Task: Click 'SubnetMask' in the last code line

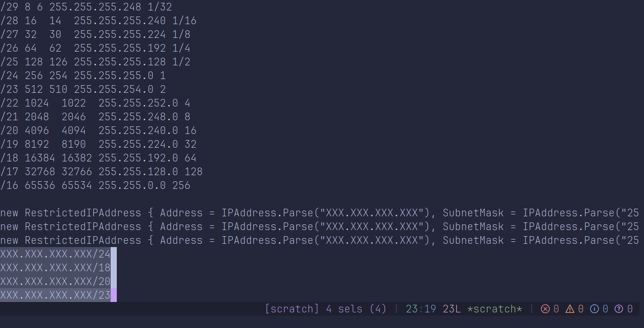Action: click(x=473, y=240)
